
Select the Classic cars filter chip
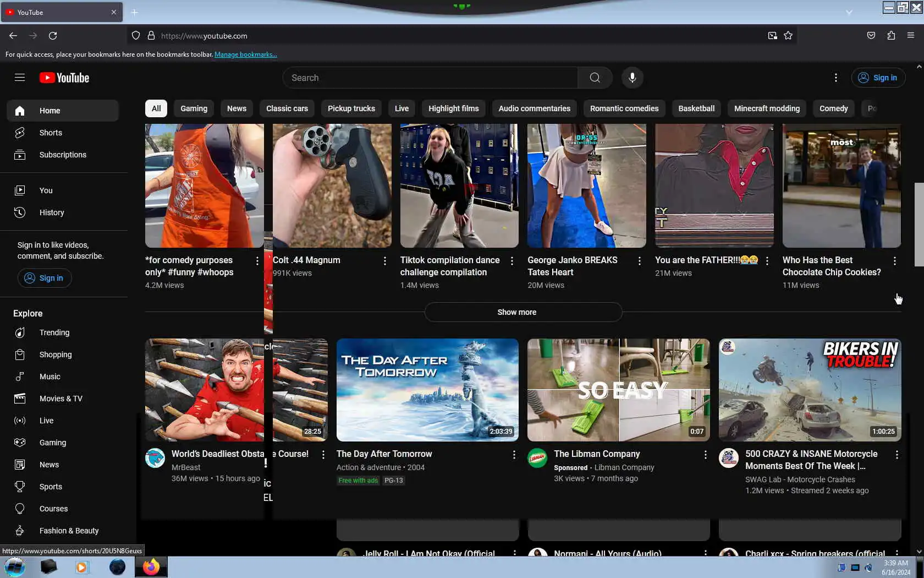click(287, 108)
